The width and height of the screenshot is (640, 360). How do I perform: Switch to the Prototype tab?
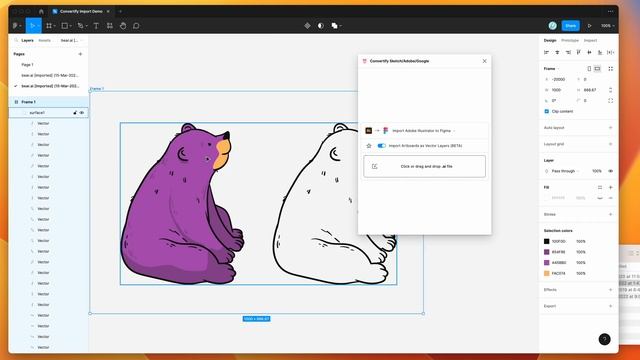[x=570, y=40]
